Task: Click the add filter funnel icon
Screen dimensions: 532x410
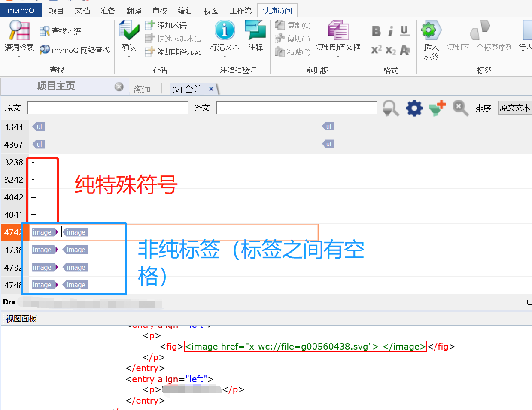Action: (438, 108)
